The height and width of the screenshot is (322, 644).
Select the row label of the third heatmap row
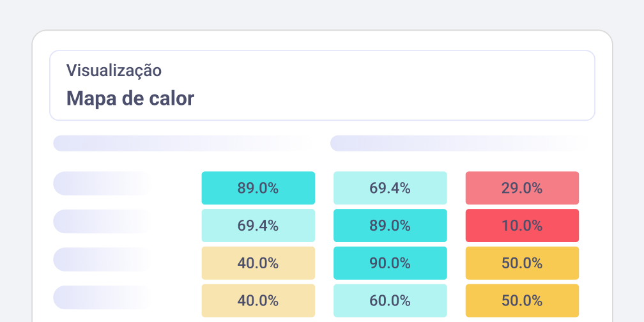click(x=102, y=259)
